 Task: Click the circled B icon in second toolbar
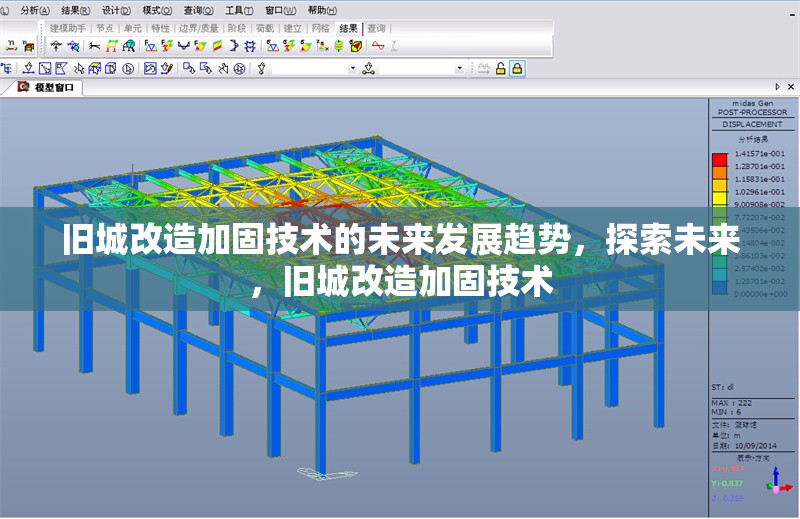(x=127, y=68)
